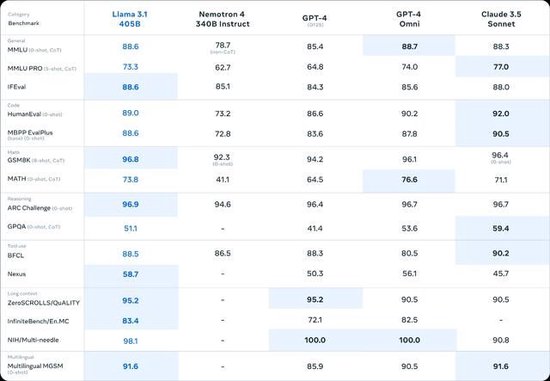Click the Llama 3.1 405B column header
550x381 pixels.
[x=130, y=19]
